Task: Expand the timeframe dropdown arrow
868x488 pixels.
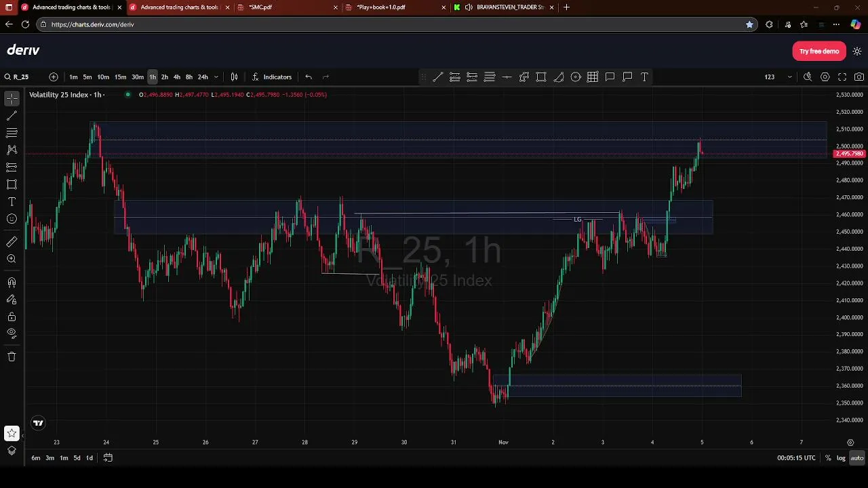Action: pyautogui.click(x=216, y=77)
